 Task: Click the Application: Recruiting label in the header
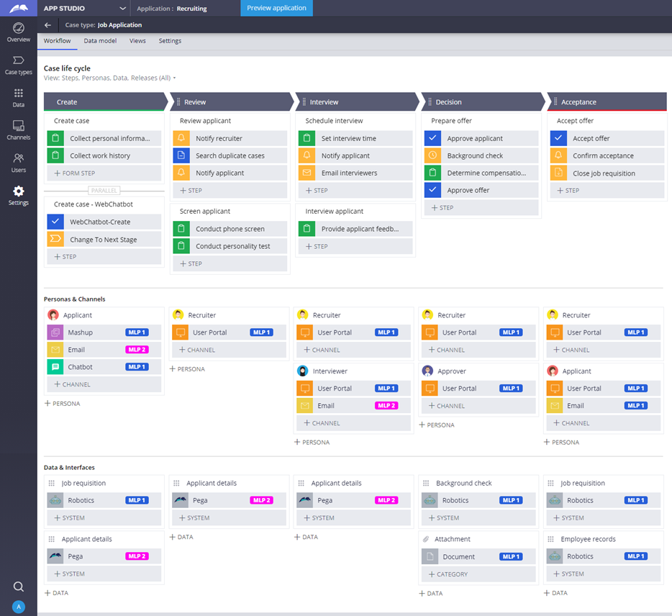pyautogui.click(x=172, y=8)
